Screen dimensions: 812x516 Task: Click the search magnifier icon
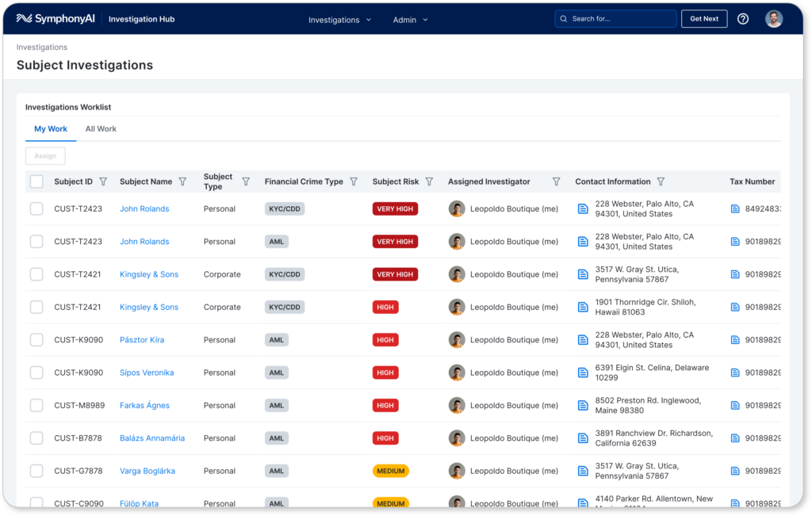point(563,18)
